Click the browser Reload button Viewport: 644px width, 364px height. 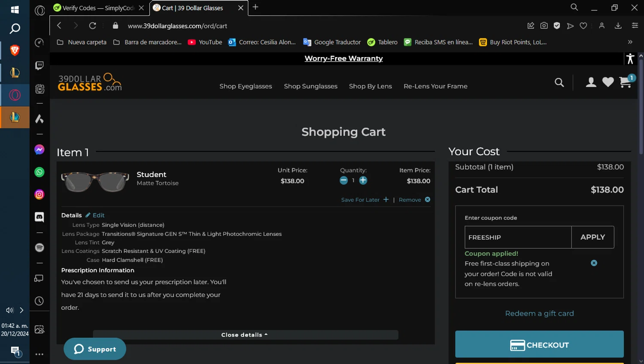pyautogui.click(x=92, y=26)
